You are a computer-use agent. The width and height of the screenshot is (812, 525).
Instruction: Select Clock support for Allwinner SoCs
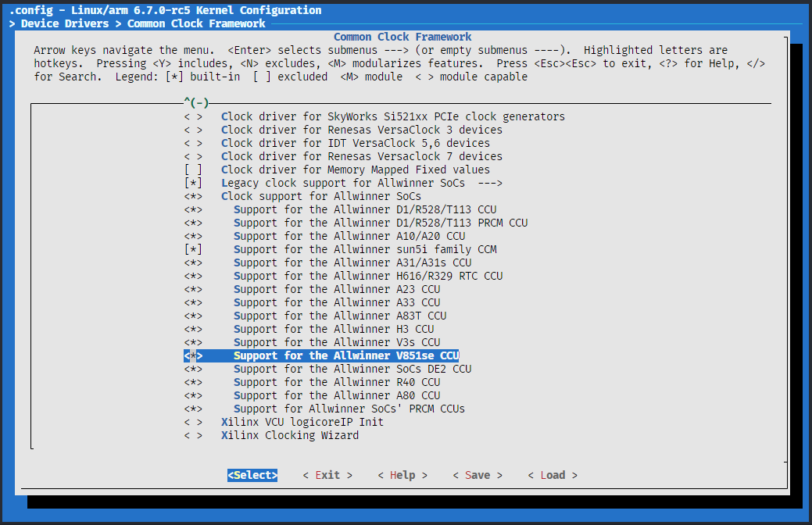click(320, 196)
